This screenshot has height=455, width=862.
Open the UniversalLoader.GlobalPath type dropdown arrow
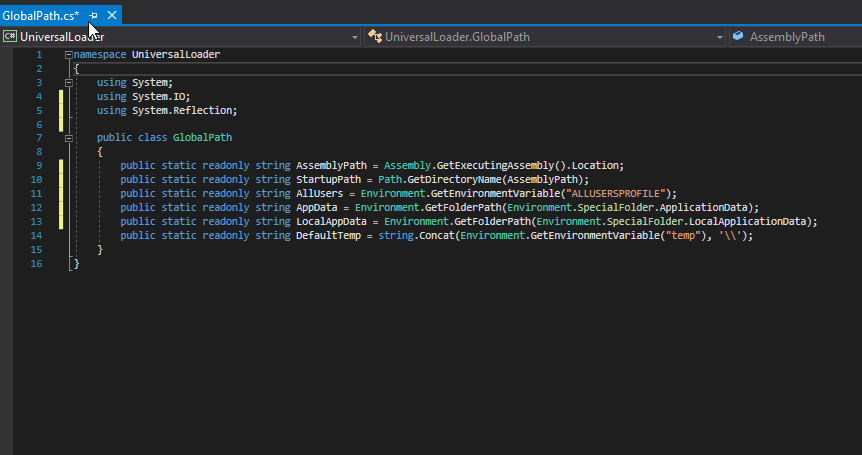[x=719, y=37]
